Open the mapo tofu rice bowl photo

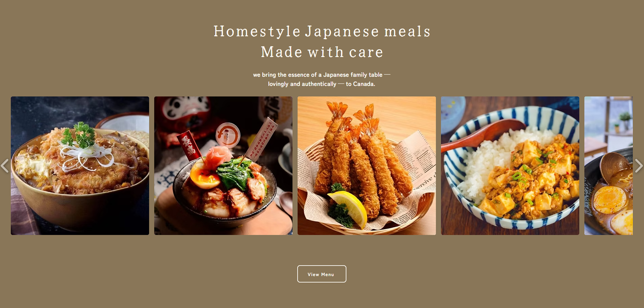[510, 166]
